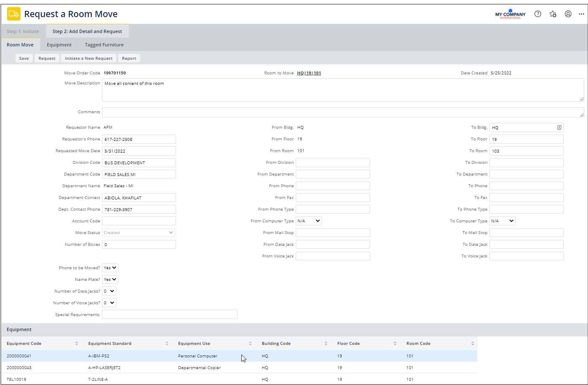Open the HQ|19|101 room link
Viewport: 588px width, 385px height.
click(309, 73)
